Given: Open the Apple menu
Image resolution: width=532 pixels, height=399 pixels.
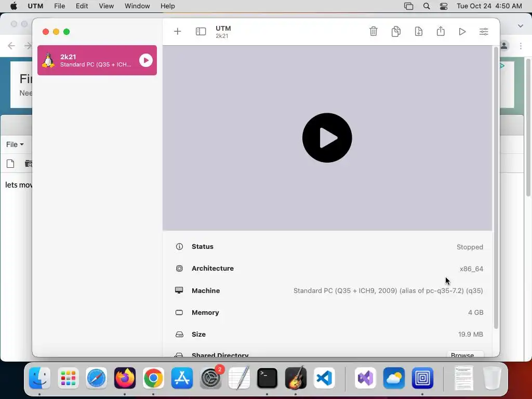Looking at the screenshot, I should 14,6.
